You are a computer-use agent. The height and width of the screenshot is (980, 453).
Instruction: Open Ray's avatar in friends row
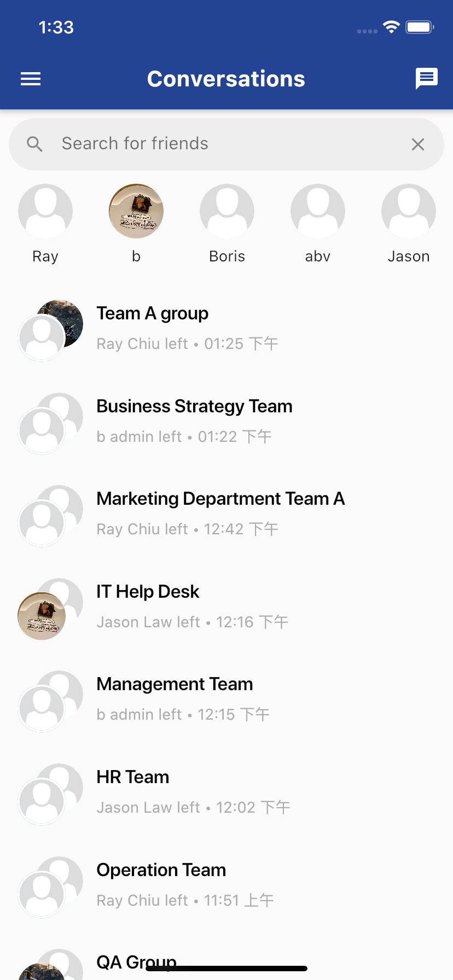pyautogui.click(x=45, y=211)
